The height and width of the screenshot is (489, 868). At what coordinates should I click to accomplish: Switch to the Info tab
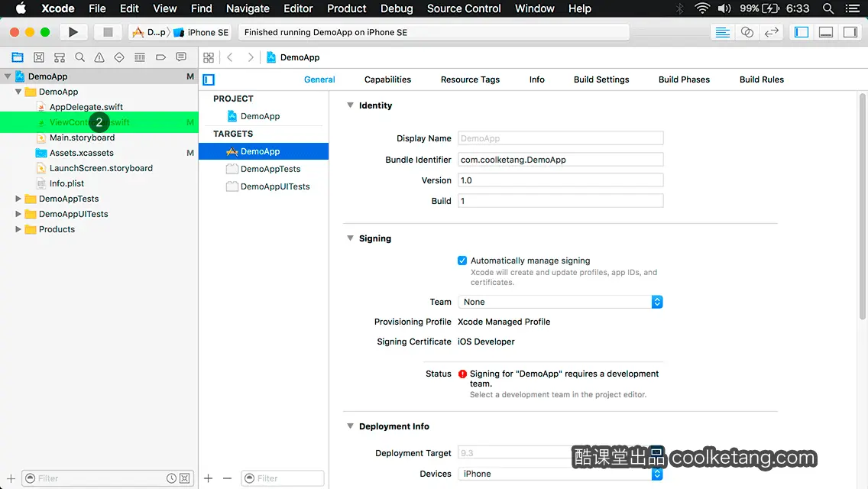click(x=536, y=79)
